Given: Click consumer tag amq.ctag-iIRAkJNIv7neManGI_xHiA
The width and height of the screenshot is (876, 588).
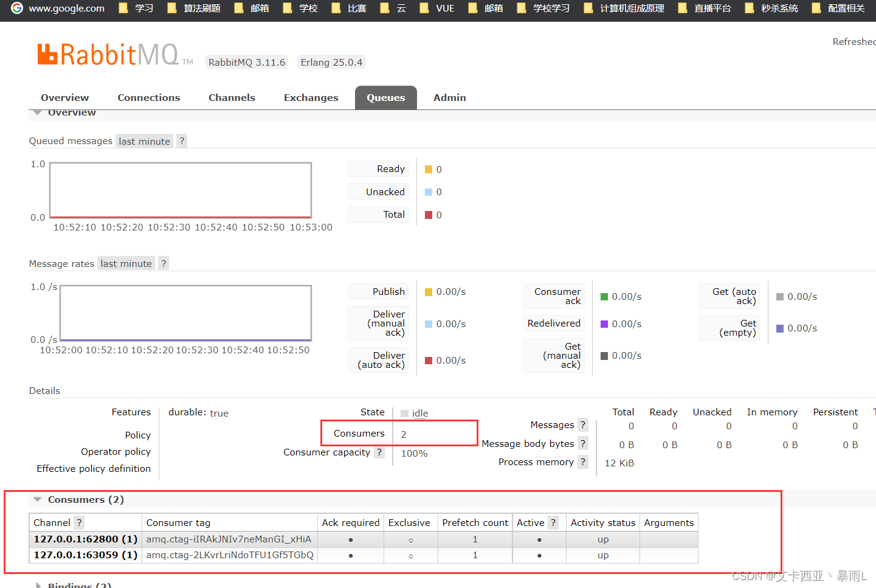Looking at the screenshot, I should (x=229, y=539).
